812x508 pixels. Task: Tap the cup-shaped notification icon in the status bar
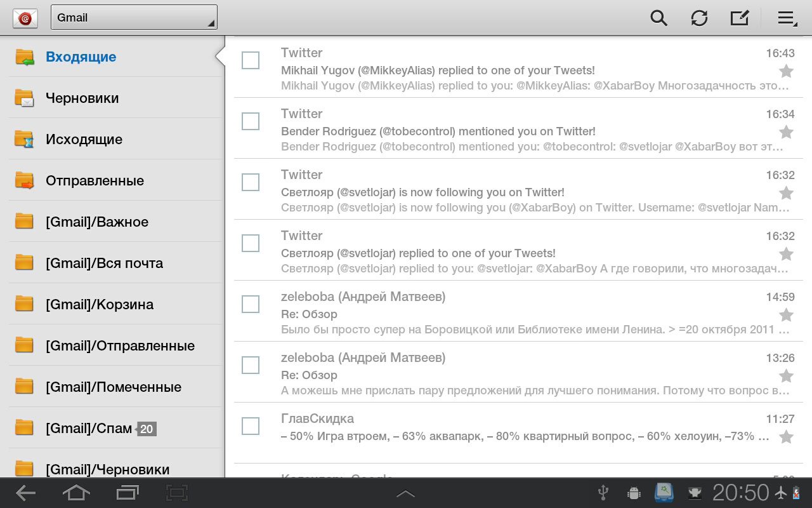(x=694, y=493)
